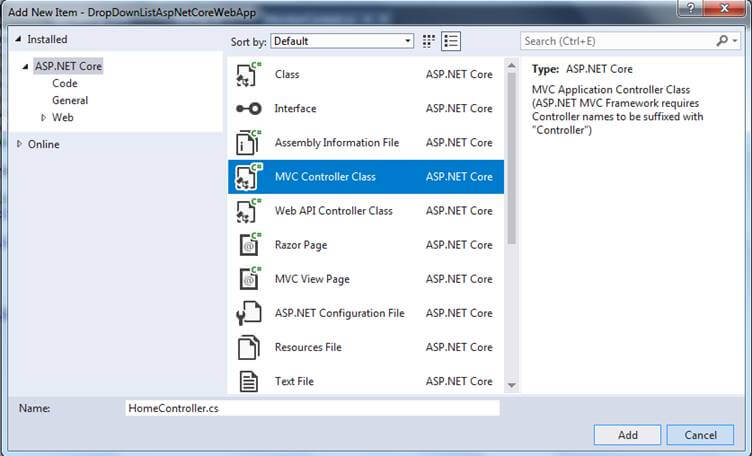This screenshot has height=456, width=752.
Task: Click the Name input field
Action: click(312, 409)
